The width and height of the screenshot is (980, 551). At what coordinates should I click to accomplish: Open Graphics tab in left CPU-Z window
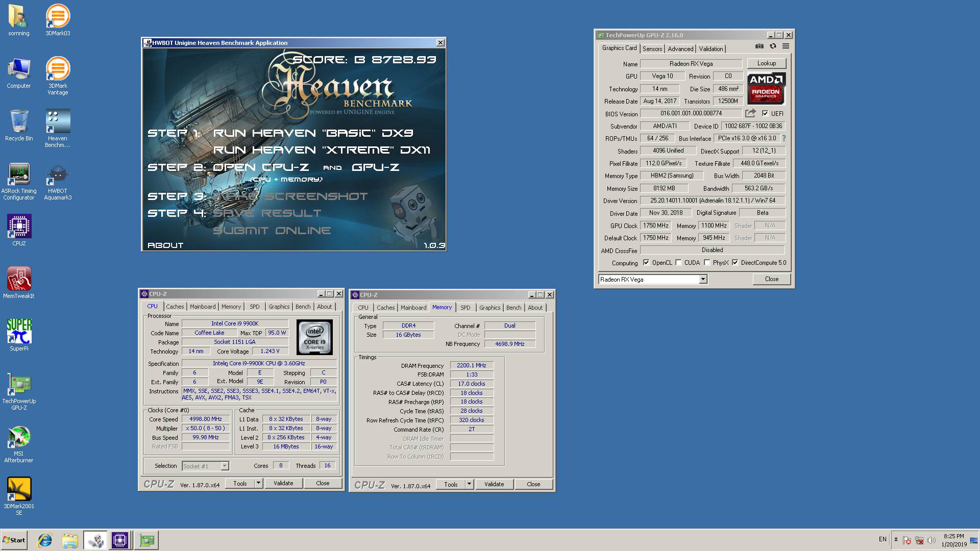(279, 307)
